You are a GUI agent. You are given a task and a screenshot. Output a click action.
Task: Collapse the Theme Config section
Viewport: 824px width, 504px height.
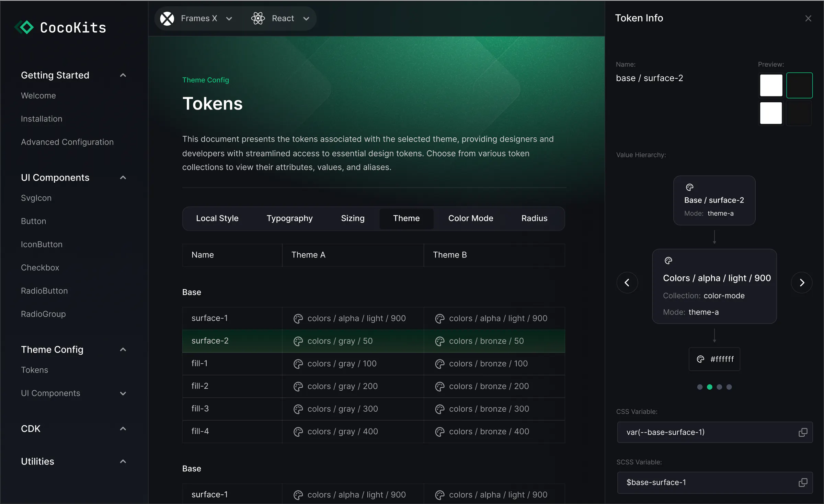[x=123, y=350]
